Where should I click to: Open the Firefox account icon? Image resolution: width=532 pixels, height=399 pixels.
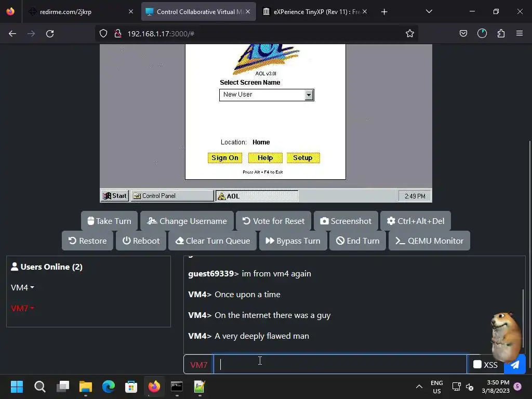[x=482, y=33]
